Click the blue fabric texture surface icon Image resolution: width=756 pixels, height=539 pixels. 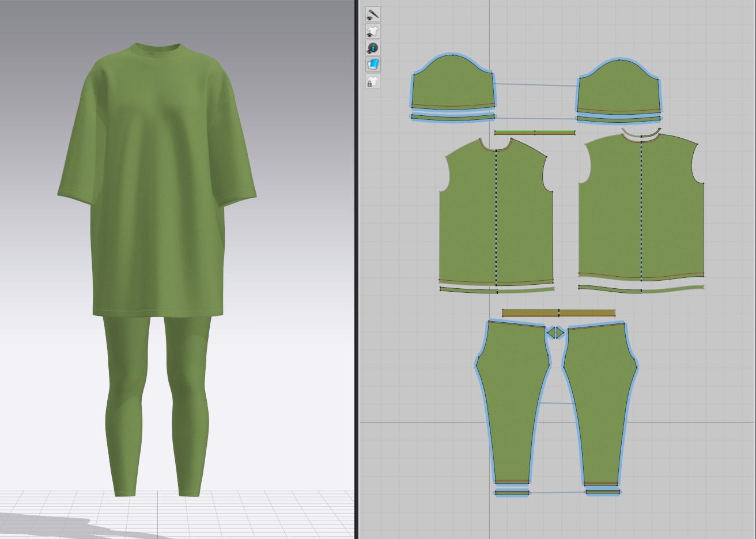(373, 64)
